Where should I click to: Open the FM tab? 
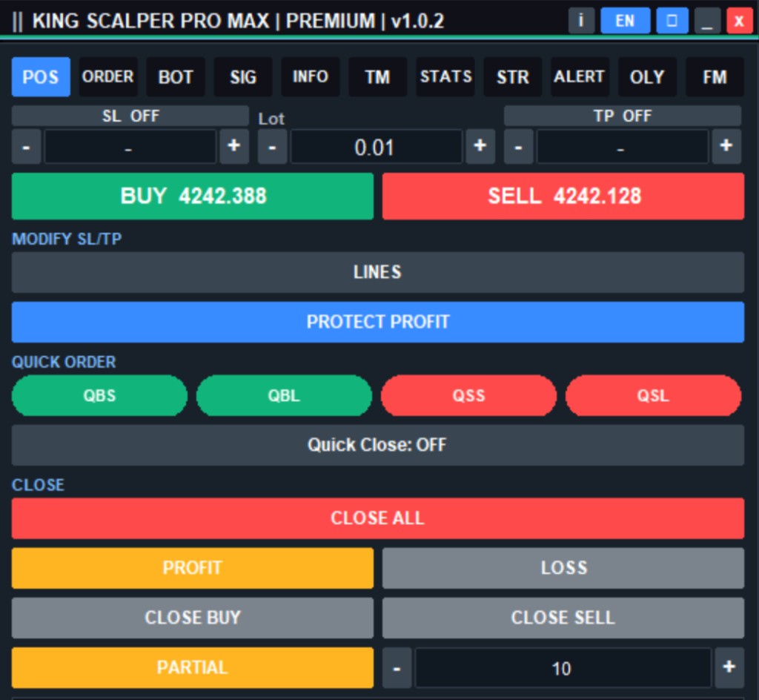(715, 77)
